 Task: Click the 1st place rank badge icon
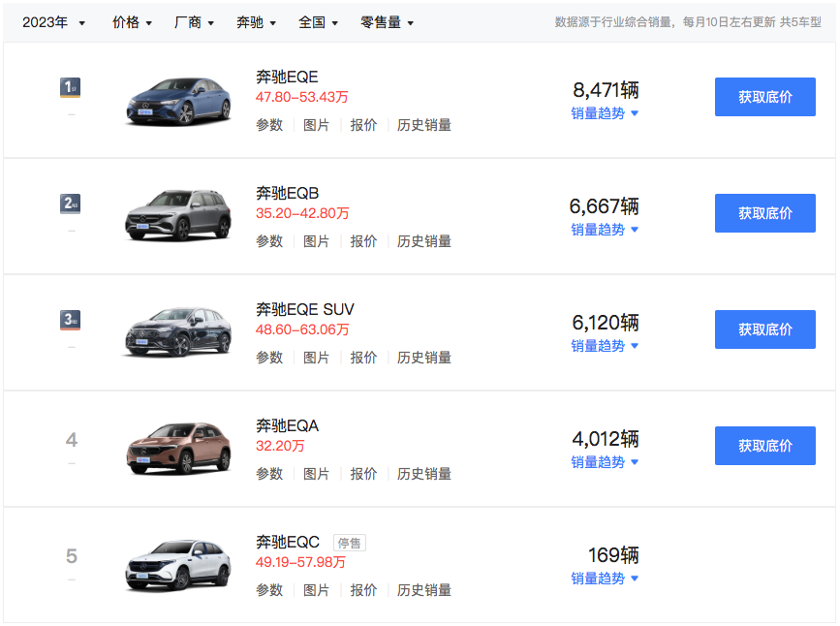(x=70, y=88)
